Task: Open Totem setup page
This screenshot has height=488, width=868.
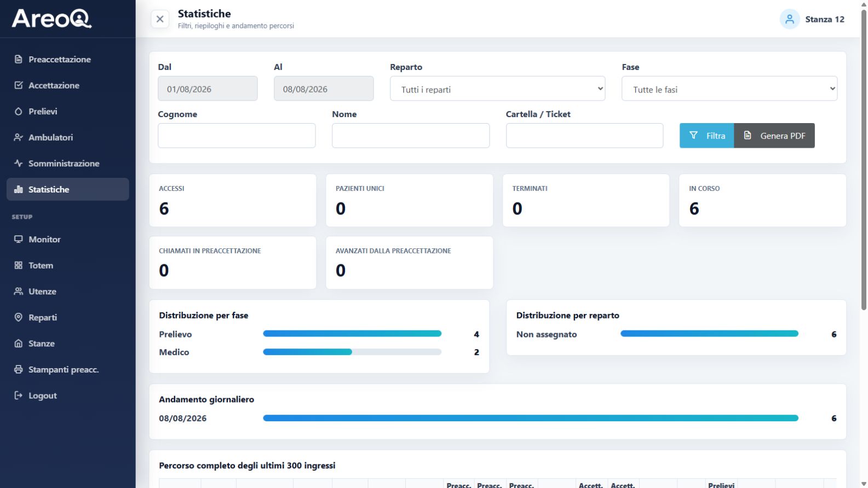Action: coord(68,265)
